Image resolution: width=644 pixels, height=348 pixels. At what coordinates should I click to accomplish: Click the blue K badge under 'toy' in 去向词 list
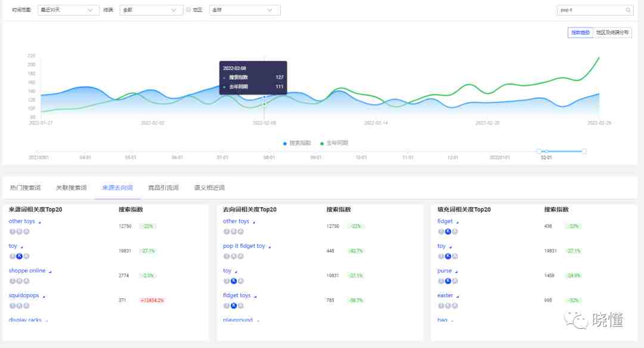[234, 281]
